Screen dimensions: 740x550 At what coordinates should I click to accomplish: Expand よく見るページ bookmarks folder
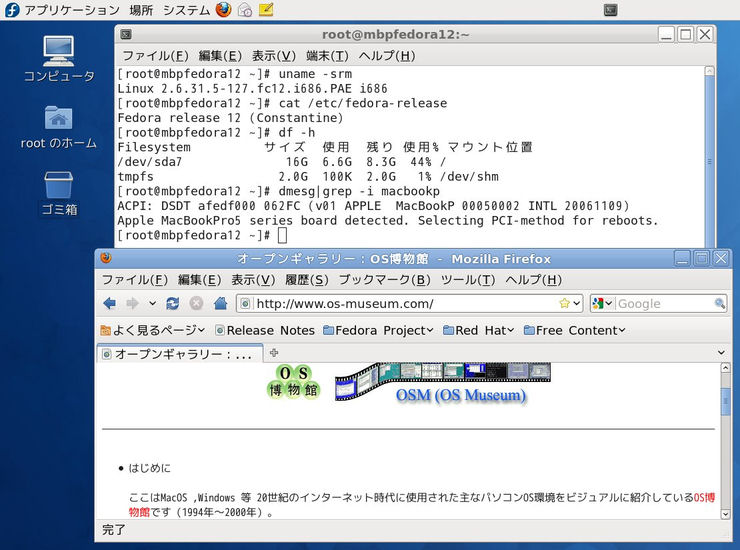pos(152,330)
